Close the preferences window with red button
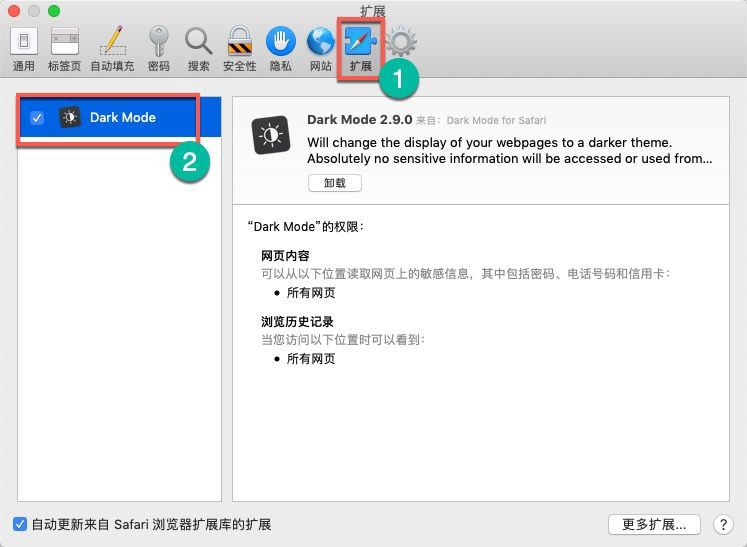This screenshot has height=547, width=747. tap(14, 11)
